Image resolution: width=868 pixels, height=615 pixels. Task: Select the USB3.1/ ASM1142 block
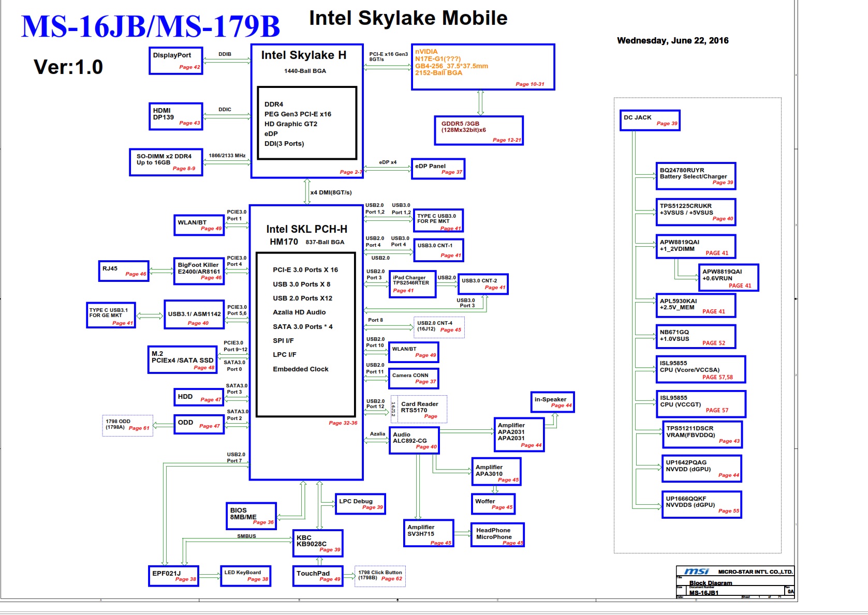tap(194, 314)
